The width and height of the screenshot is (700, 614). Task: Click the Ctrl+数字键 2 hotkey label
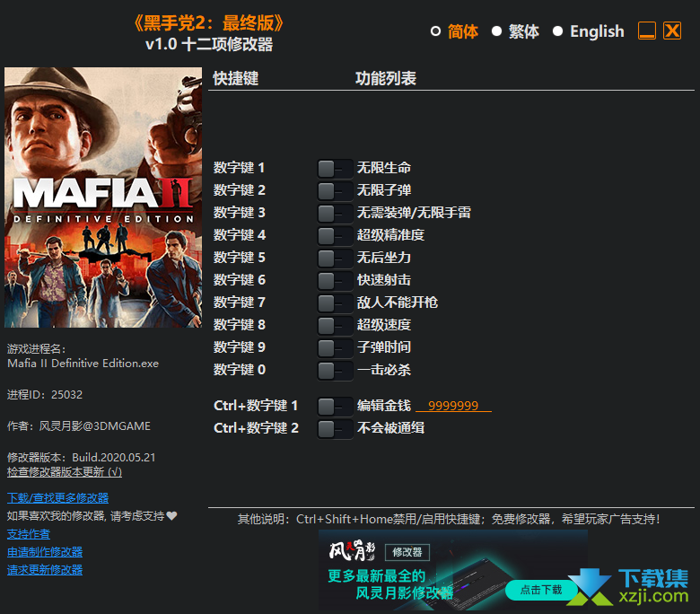click(x=256, y=428)
